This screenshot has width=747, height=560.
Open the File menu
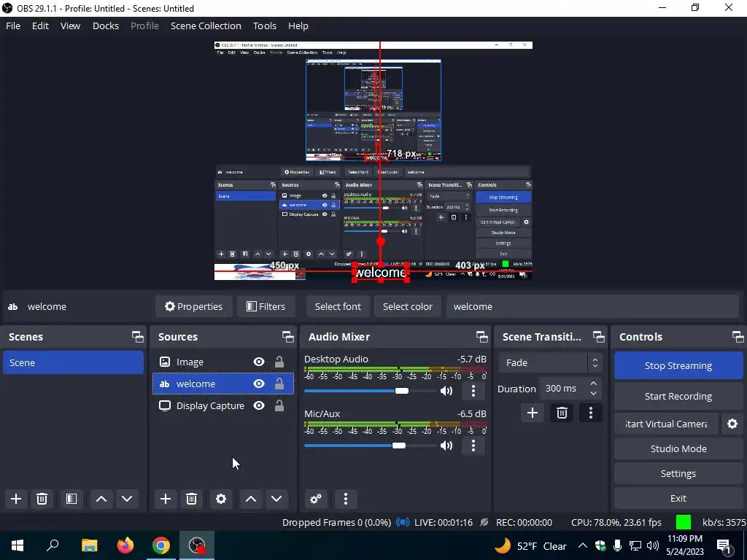tap(13, 26)
